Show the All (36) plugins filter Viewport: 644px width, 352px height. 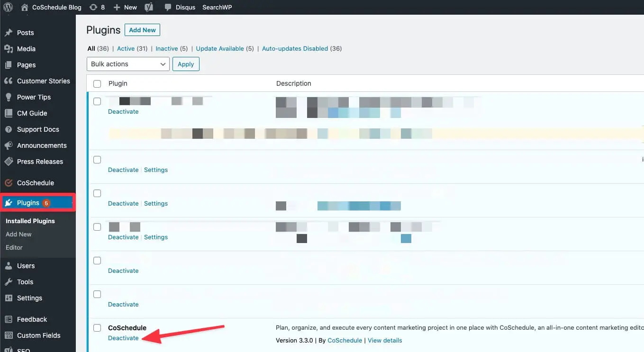pyautogui.click(x=98, y=48)
